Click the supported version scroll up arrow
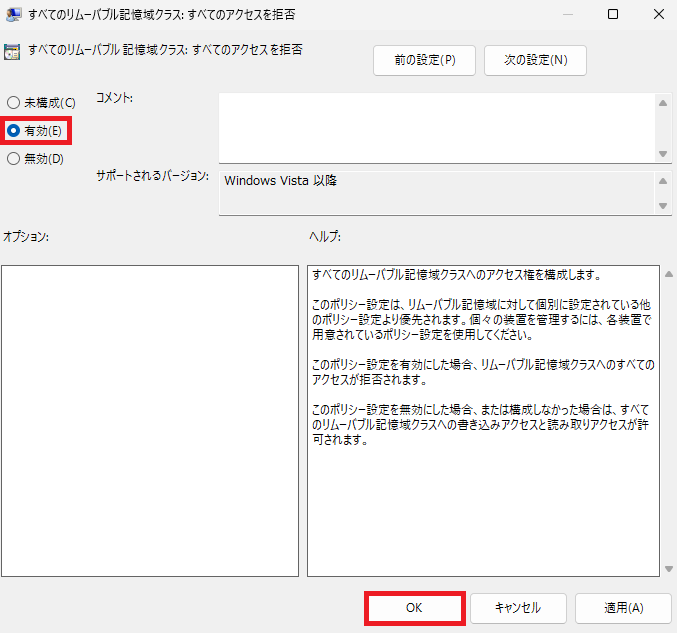The width and height of the screenshot is (677, 633). click(x=663, y=181)
